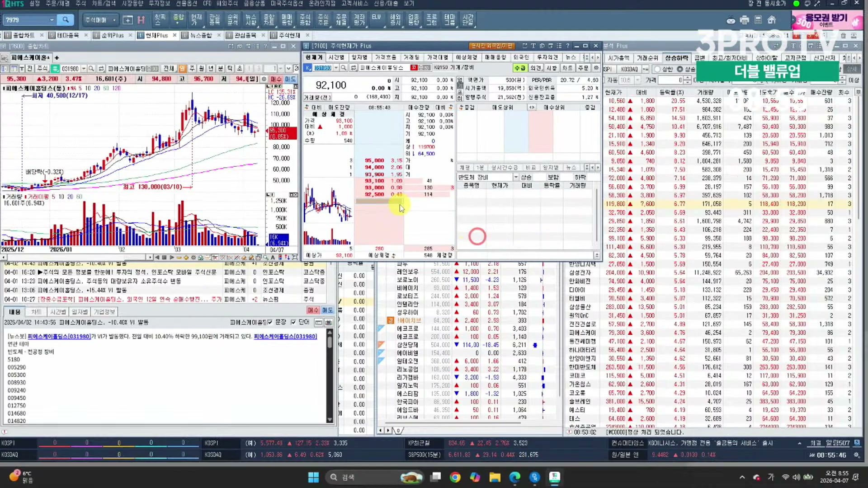Click the magnifier search button beside 7979
The image size is (868, 488).
tap(66, 20)
